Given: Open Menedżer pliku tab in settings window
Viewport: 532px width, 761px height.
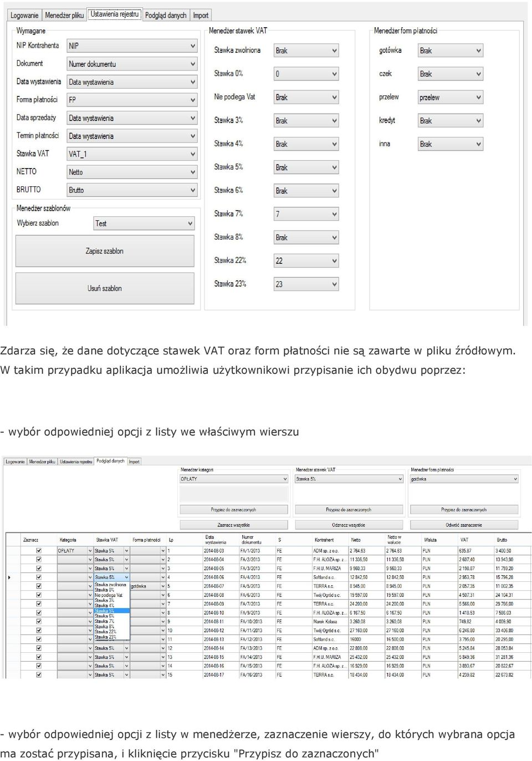Looking at the screenshot, I should click(x=64, y=16).
